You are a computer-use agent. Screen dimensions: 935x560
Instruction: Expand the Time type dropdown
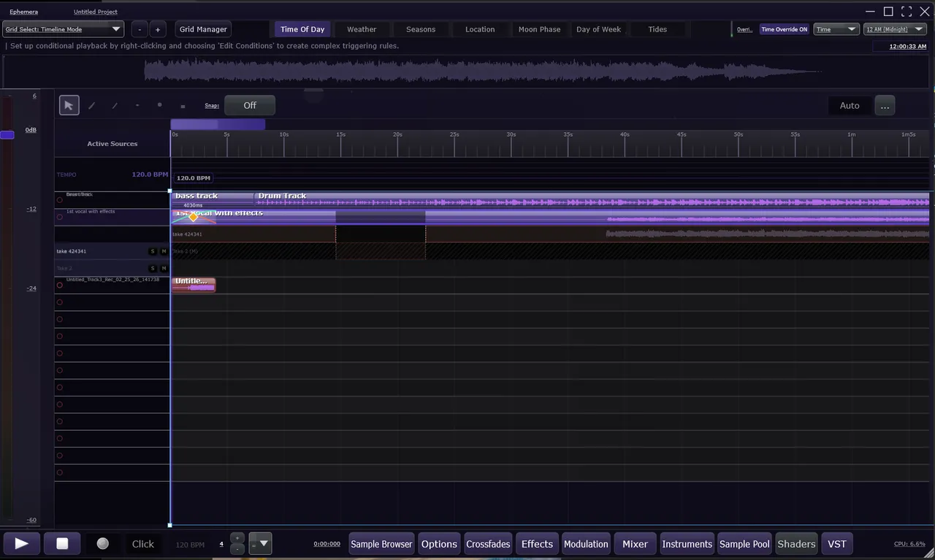pos(836,29)
